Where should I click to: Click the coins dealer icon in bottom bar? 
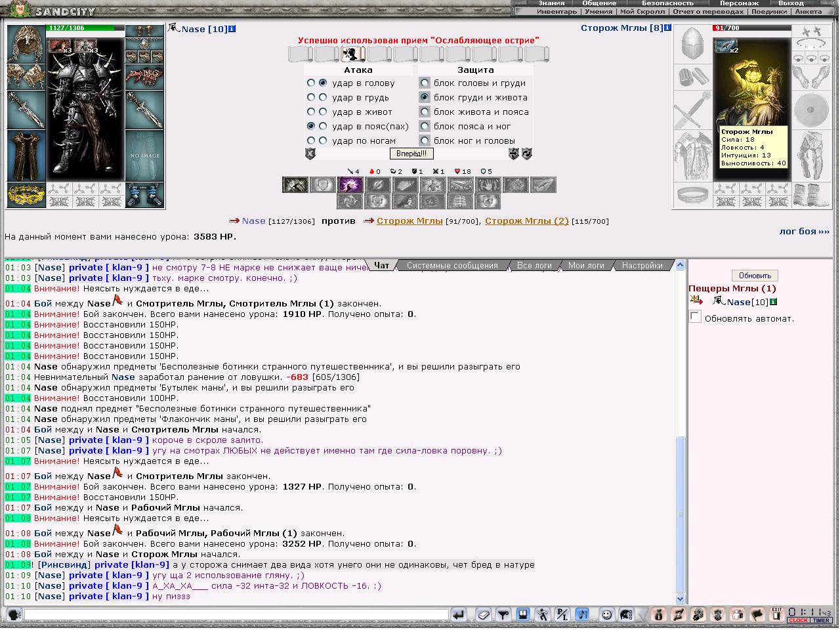[698, 615]
